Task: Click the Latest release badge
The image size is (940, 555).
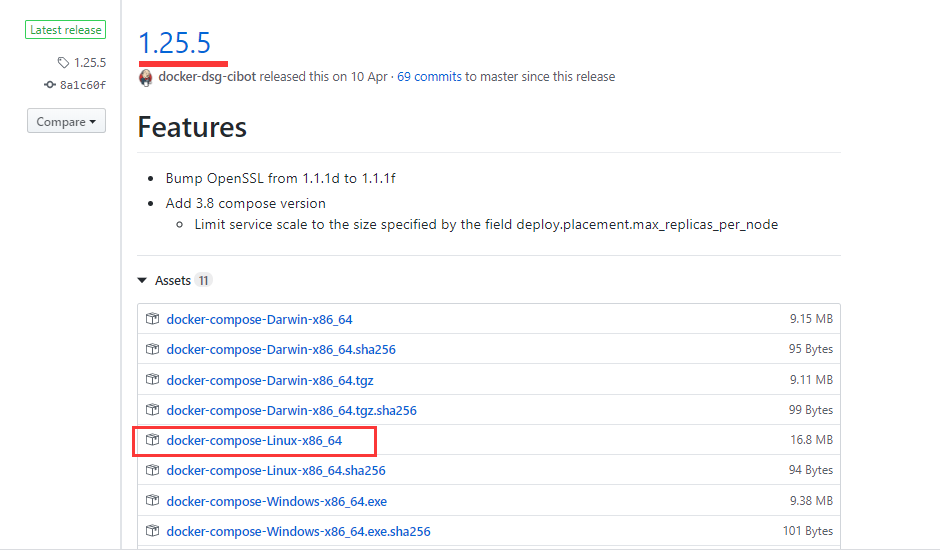Action: click(x=65, y=29)
